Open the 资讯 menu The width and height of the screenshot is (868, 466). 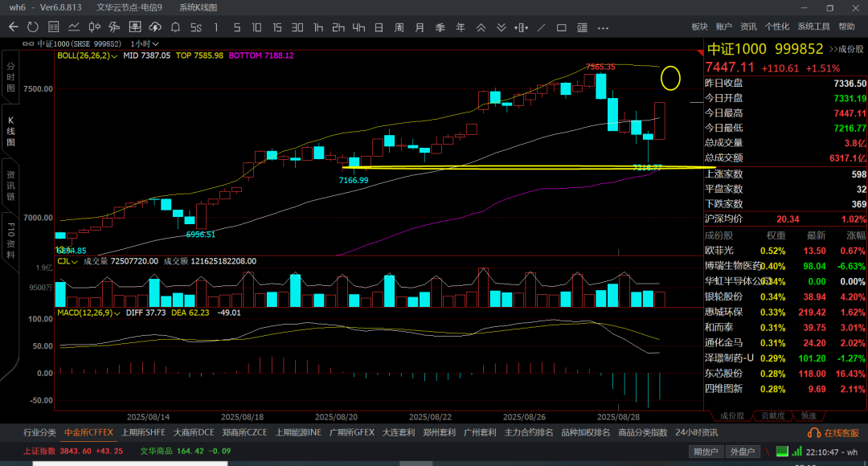tap(748, 27)
